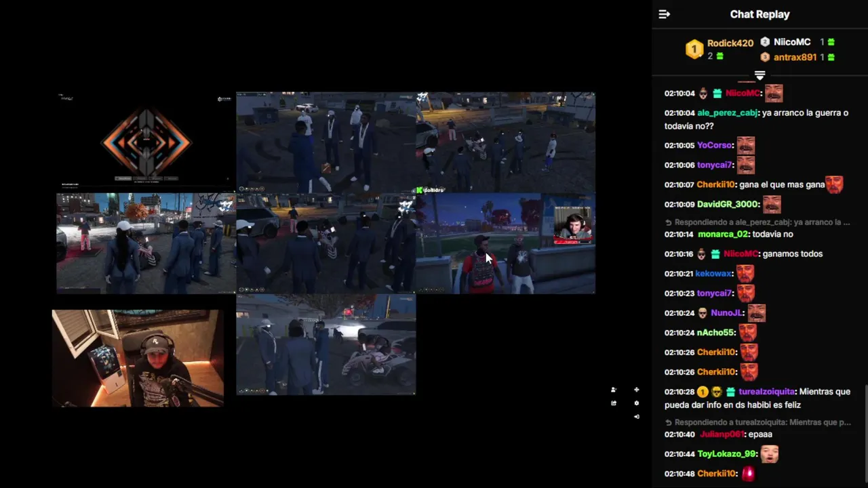The height and width of the screenshot is (488, 868).
Task: Seek to chat timestamp 02:10:14
Action: tap(679, 235)
